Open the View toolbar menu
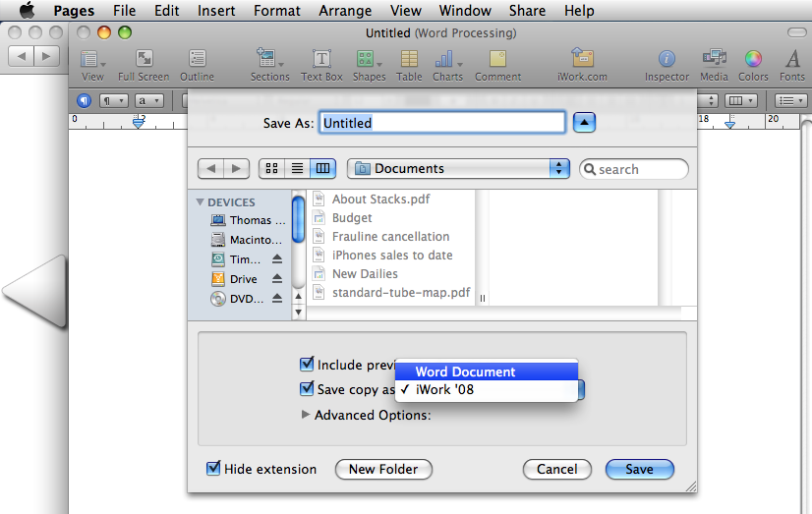 pyautogui.click(x=92, y=65)
